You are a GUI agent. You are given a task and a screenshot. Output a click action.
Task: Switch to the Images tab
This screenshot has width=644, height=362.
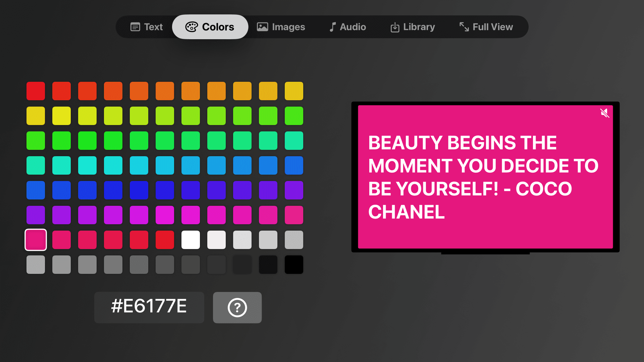point(281,27)
